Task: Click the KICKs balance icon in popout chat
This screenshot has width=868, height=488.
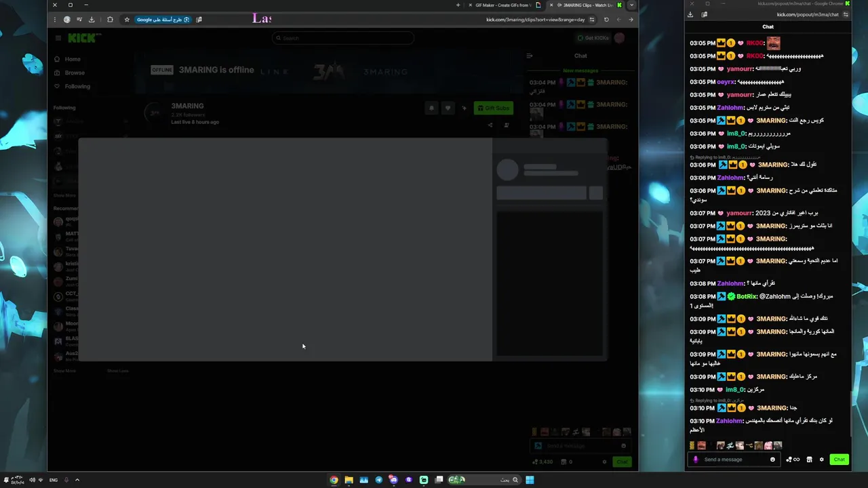Action: pyautogui.click(x=791, y=460)
